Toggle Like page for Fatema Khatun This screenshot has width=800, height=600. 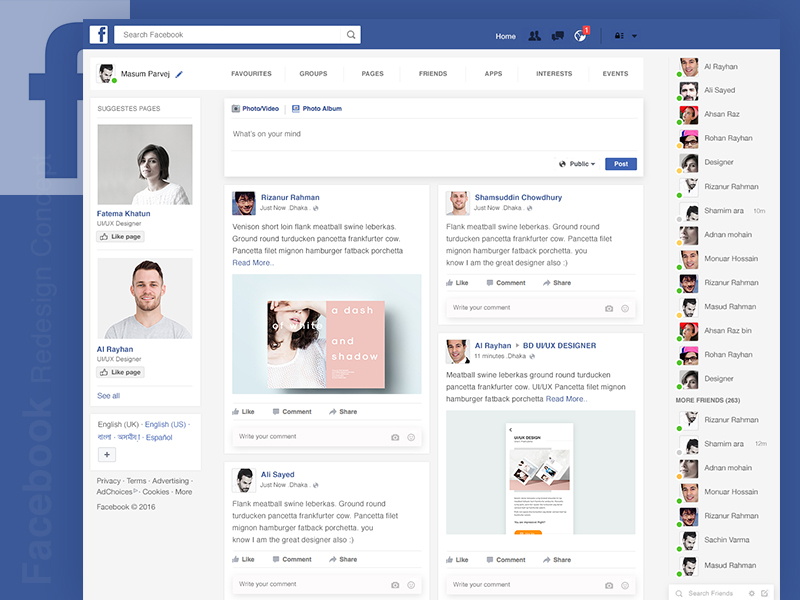[120, 237]
